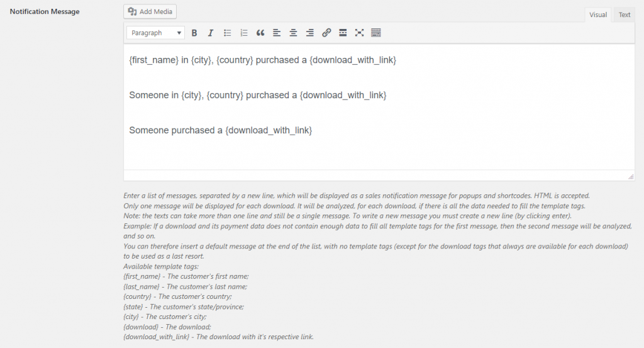Insert a numbered list

(243, 33)
